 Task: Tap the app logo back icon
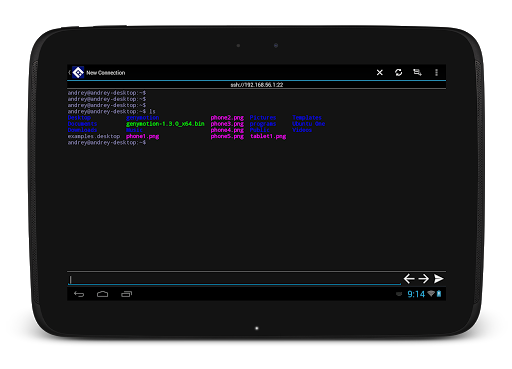click(x=77, y=72)
